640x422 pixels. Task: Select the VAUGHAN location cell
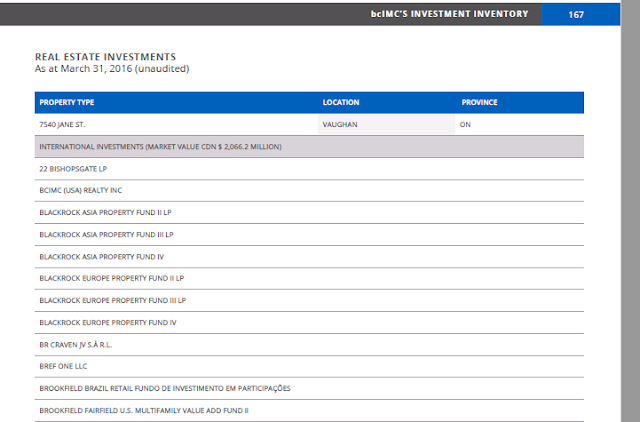point(386,124)
